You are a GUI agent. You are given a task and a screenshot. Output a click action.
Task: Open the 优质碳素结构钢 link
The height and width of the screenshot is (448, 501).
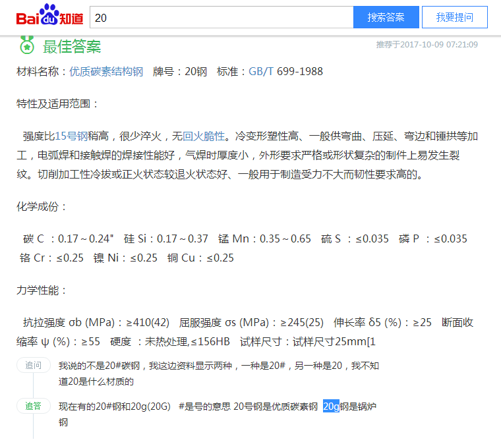106,72
